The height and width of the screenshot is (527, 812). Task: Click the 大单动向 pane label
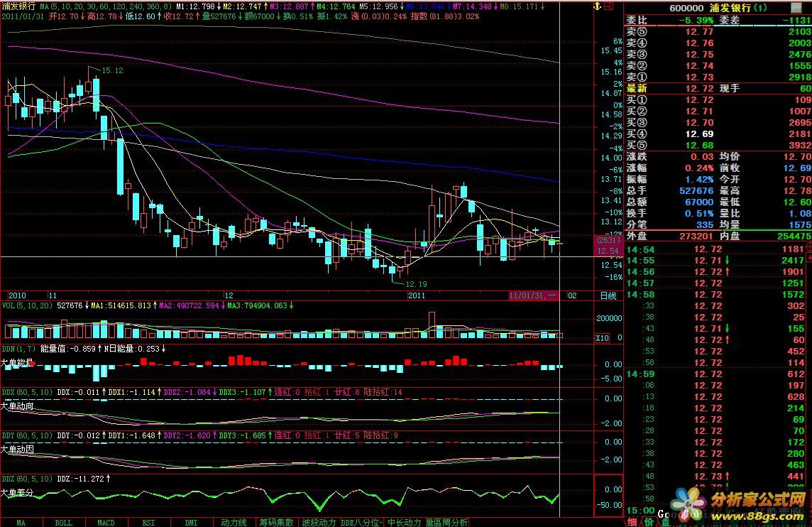coord(17,406)
